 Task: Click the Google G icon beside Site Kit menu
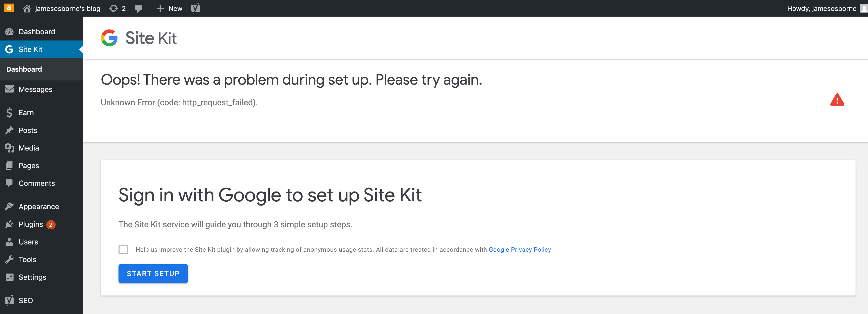point(9,49)
